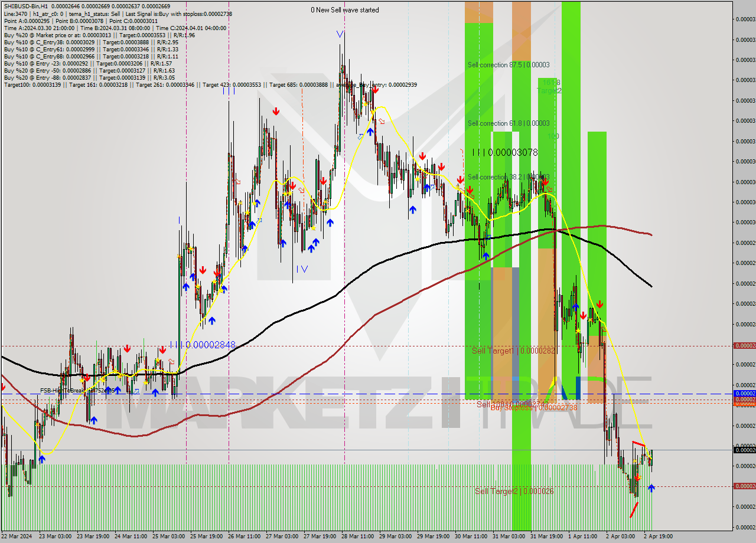The height and width of the screenshot is (543, 756).
Task: Select the '0 New Sell wave started' label
Action: click(345, 10)
